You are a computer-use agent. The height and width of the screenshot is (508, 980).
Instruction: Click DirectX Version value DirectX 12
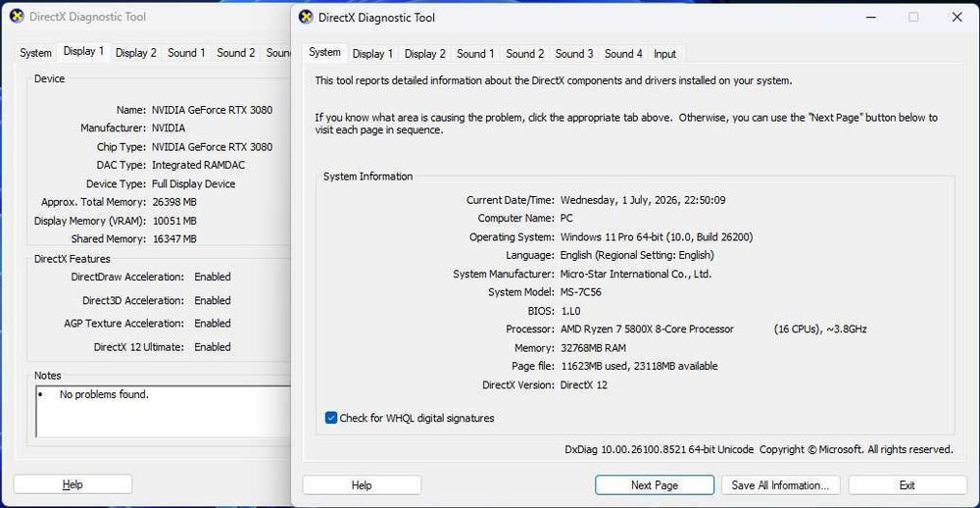584,384
